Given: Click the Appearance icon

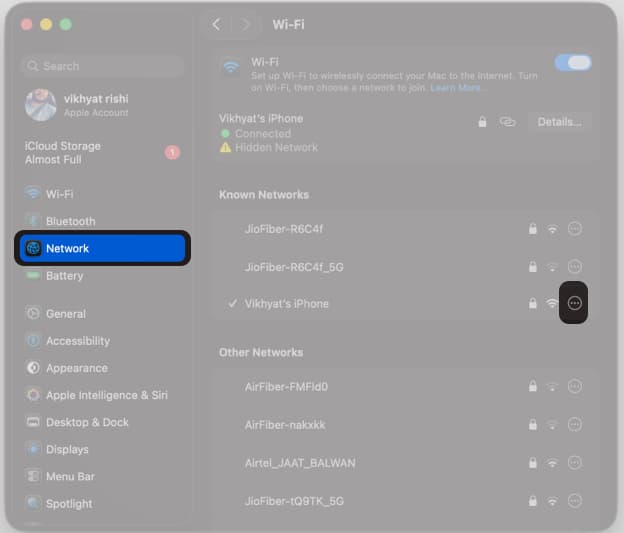Looking at the screenshot, I should coord(33,367).
